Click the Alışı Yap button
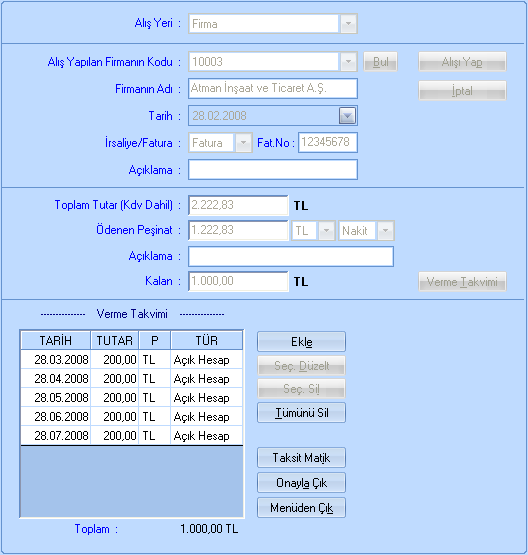 point(462,62)
